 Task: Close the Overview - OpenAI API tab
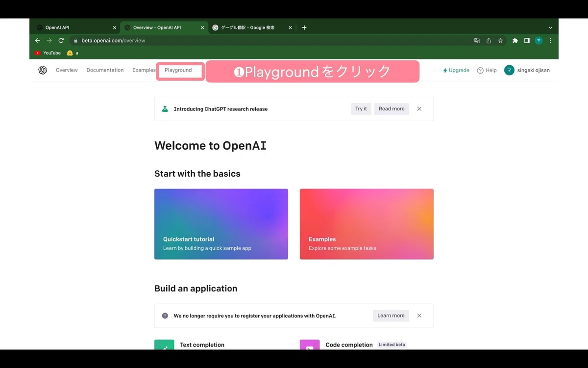click(202, 27)
